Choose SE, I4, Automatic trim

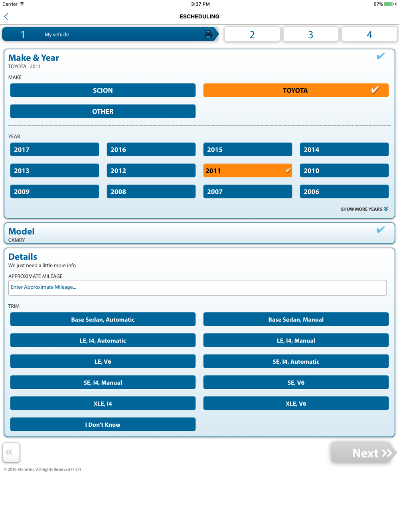point(296,361)
